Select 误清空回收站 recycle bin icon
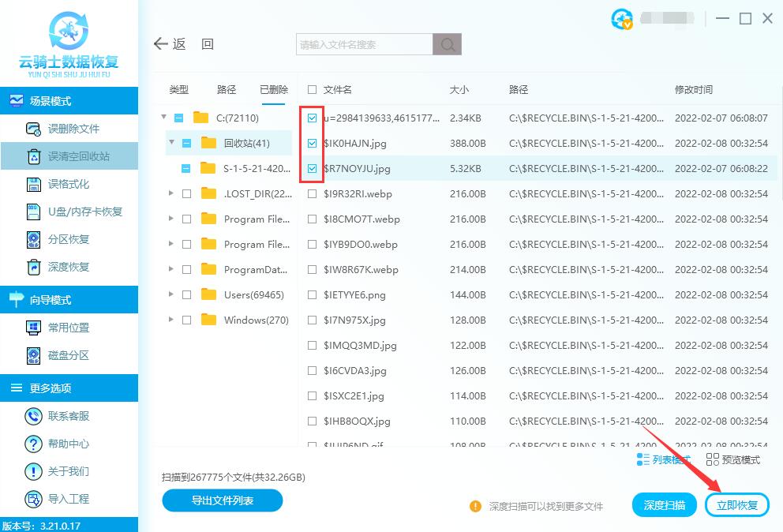The width and height of the screenshot is (783, 532). (33, 156)
